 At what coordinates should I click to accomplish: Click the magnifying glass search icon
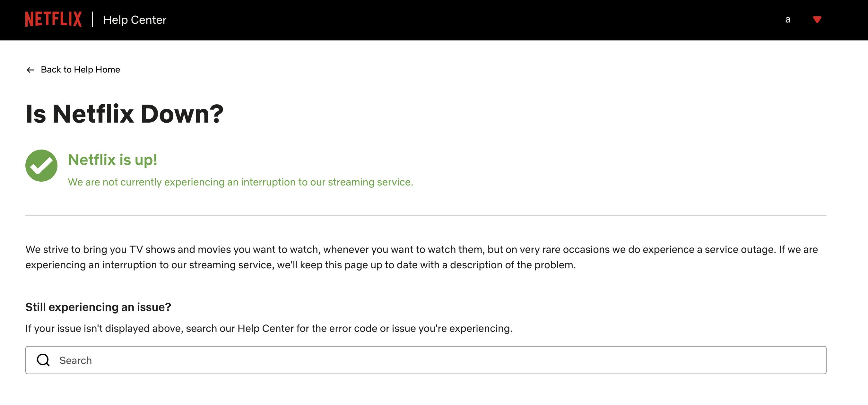tap(43, 360)
